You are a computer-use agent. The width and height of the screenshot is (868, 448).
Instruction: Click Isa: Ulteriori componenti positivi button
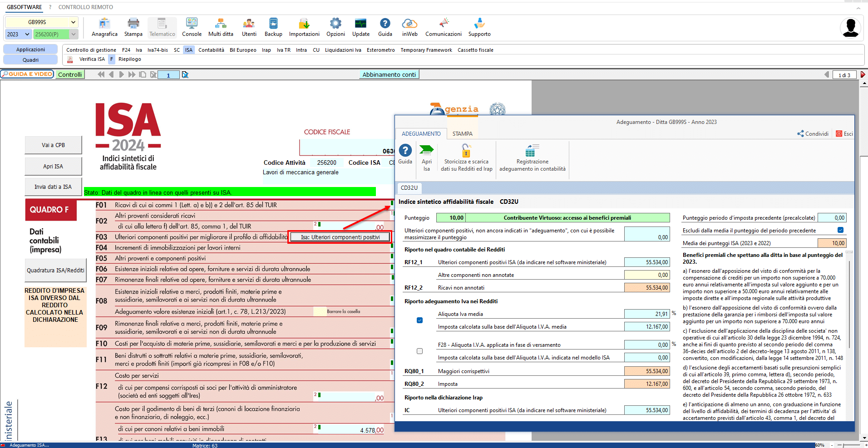point(340,237)
